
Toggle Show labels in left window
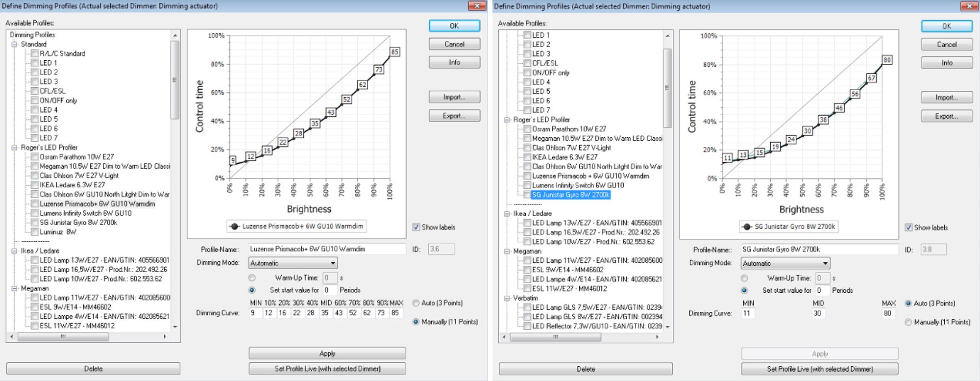(416, 227)
